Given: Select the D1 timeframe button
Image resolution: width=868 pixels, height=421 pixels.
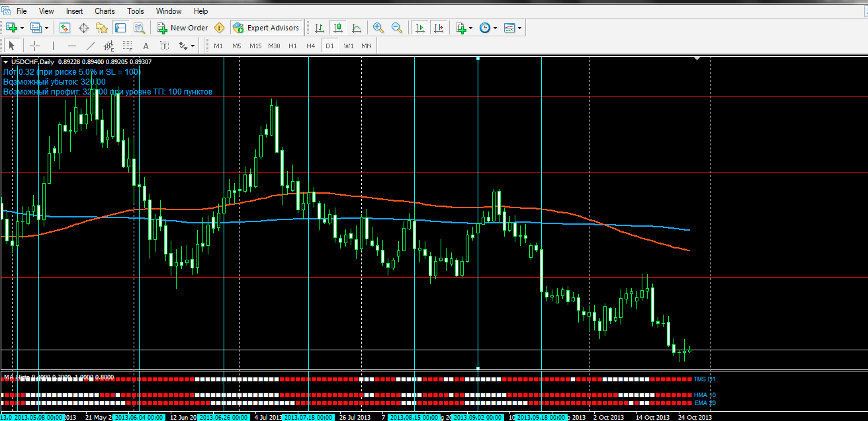Looking at the screenshot, I should click(x=329, y=46).
